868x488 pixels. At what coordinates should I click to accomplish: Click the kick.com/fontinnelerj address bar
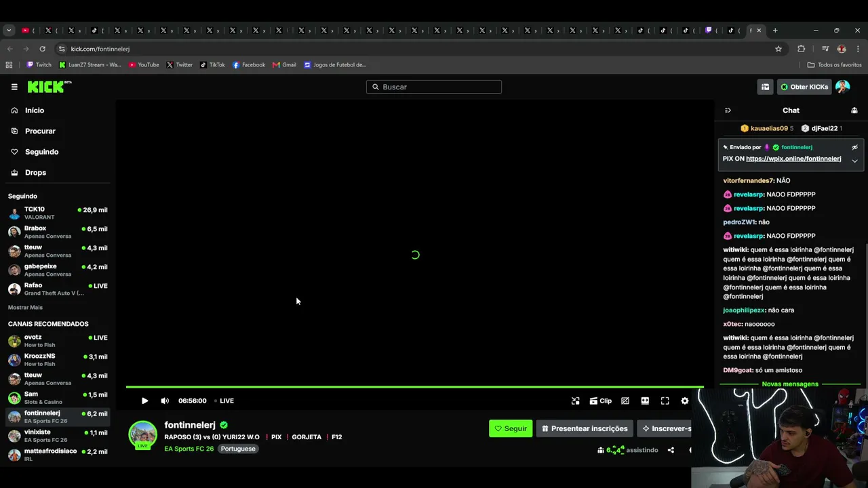(x=420, y=49)
